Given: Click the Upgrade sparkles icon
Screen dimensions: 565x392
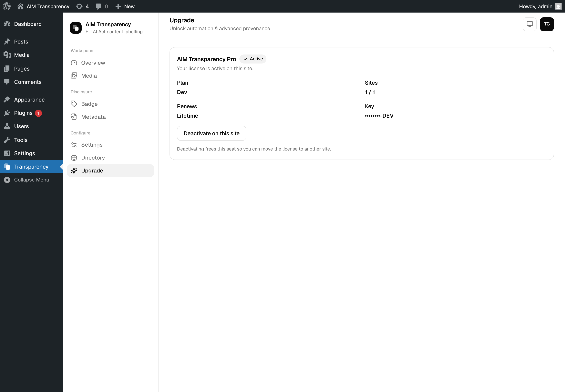Looking at the screenshot, I should [74, 171].
